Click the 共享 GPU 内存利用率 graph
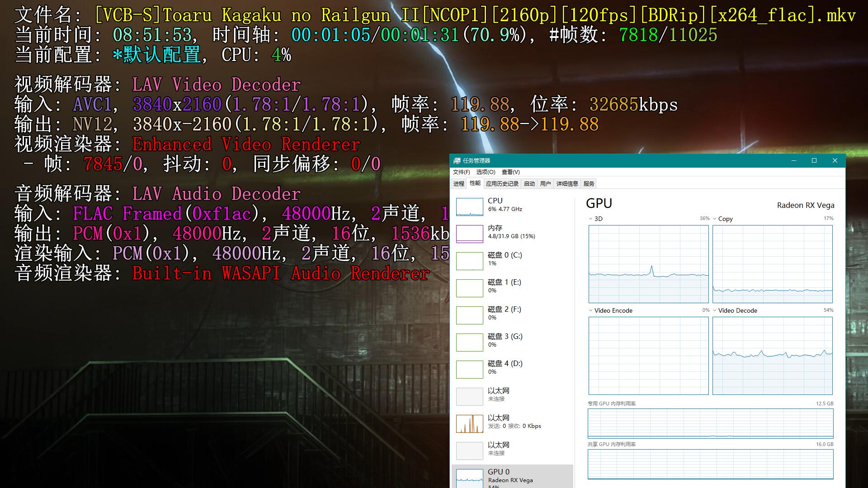 [x=710, y=464]
